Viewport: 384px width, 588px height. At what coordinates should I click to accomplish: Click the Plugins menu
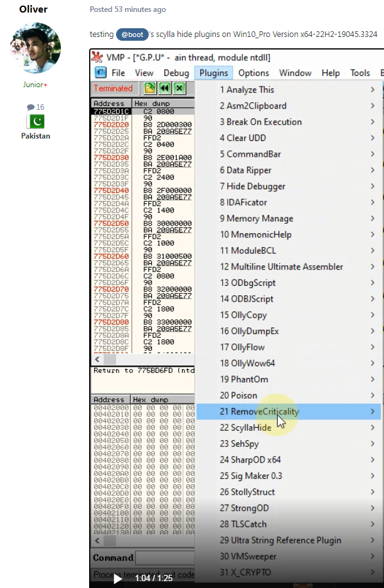213,73
